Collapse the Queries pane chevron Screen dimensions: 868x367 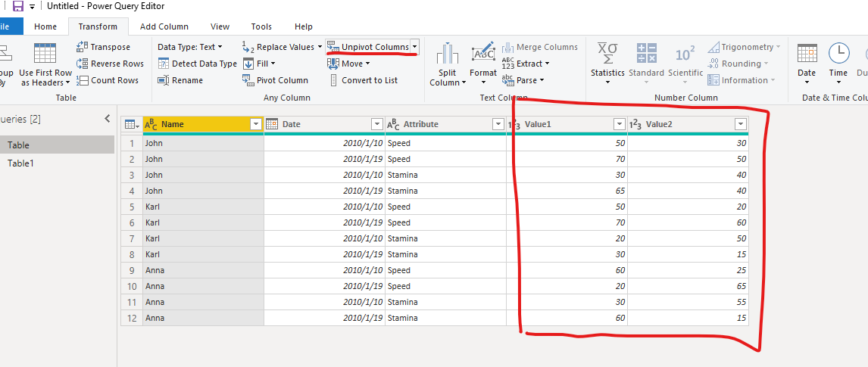tap(108, 119)
